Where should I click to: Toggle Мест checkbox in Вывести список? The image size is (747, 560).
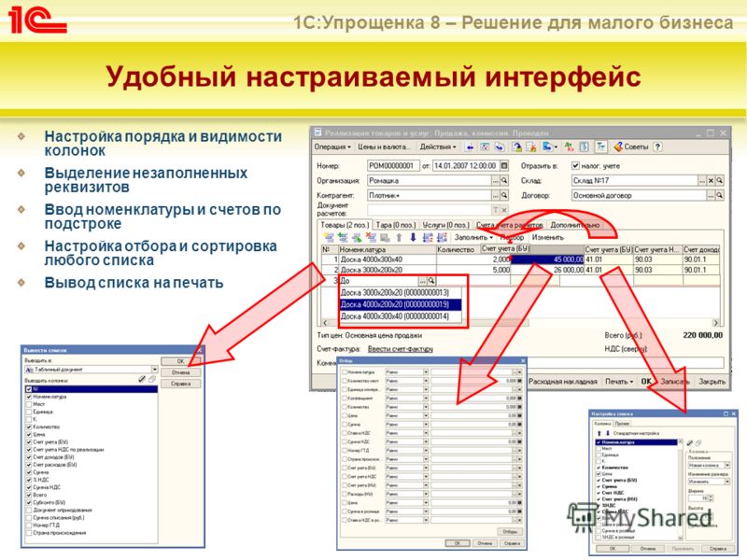29,404
